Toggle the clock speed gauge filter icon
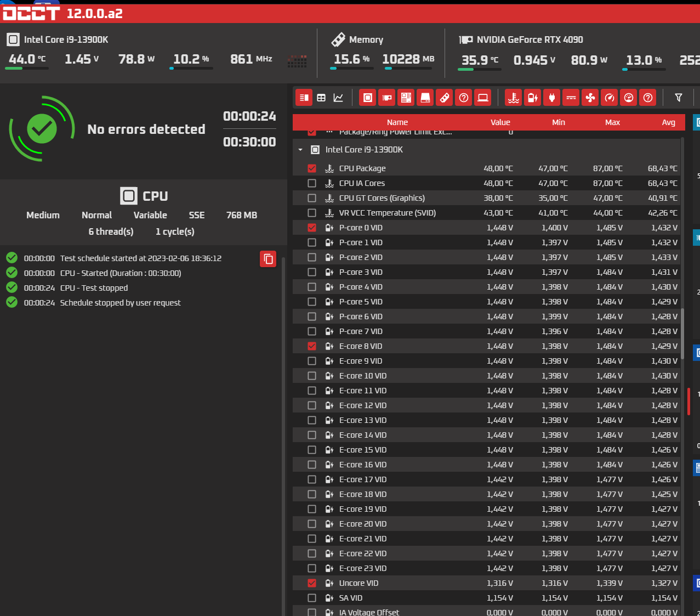Viewport: 700px width, 616px height. pyautogui.click(x=610, y=98)
